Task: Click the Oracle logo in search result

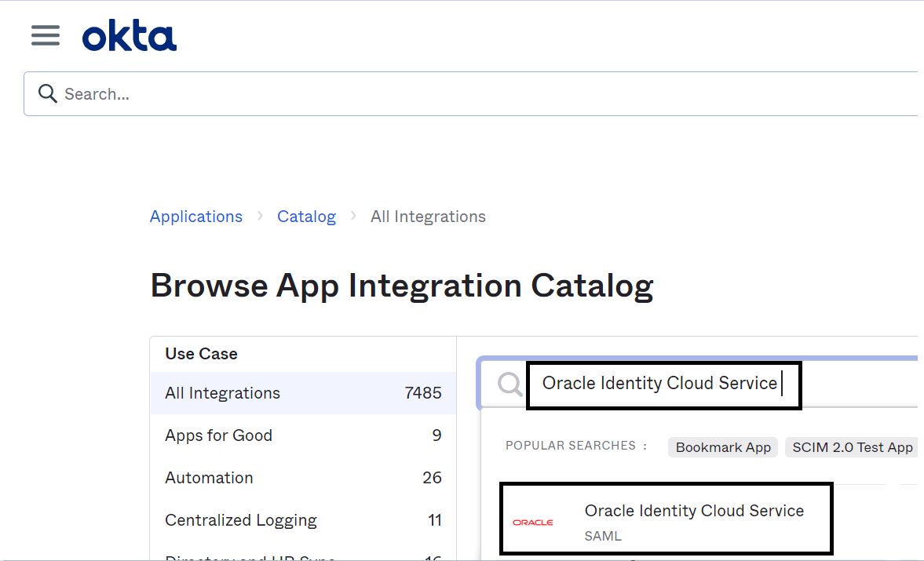Action: (533, 522)
